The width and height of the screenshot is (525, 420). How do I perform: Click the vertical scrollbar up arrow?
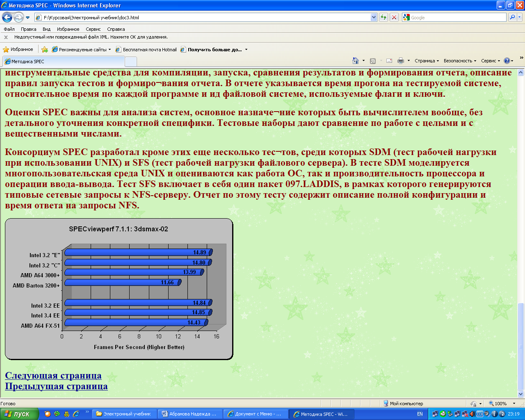tap(521, 73)
